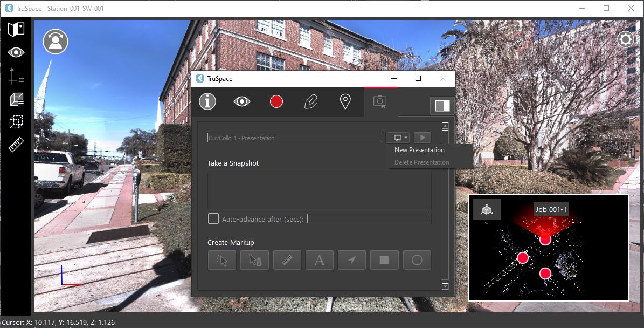
Task: Click the ruler measure tool in sidebar
Action: point(16,145)
